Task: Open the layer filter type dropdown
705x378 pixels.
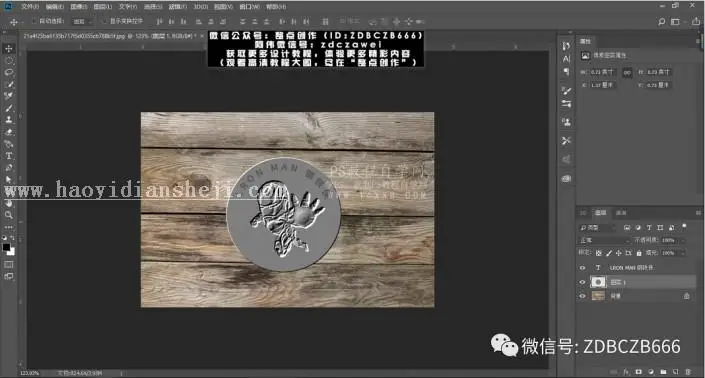Action: pyautogui.click(x=597, y=228)
